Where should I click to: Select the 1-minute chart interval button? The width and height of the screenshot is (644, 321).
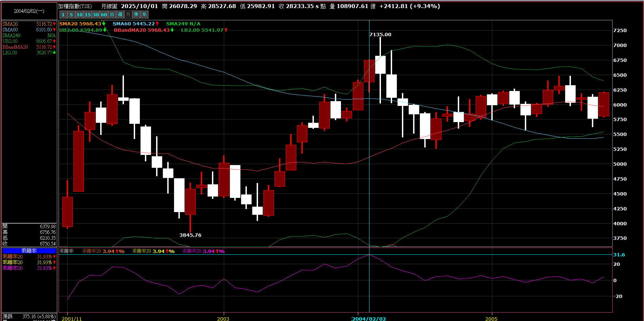pyautogui.click(x=63, y=15)
